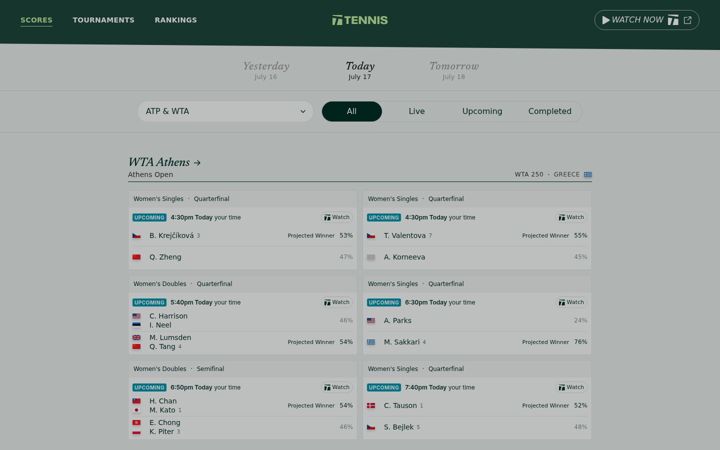Click US flag beside A. Parks
The image size is (720, 450).
click(371, 321)
